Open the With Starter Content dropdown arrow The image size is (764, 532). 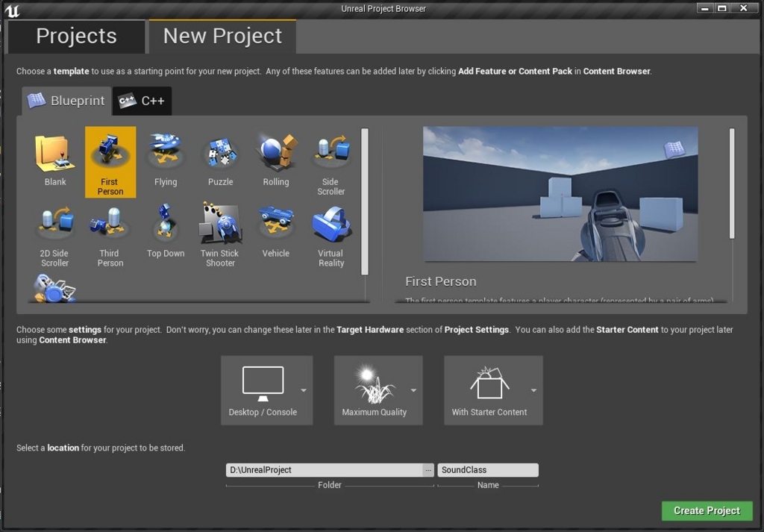tap(534, 390)
